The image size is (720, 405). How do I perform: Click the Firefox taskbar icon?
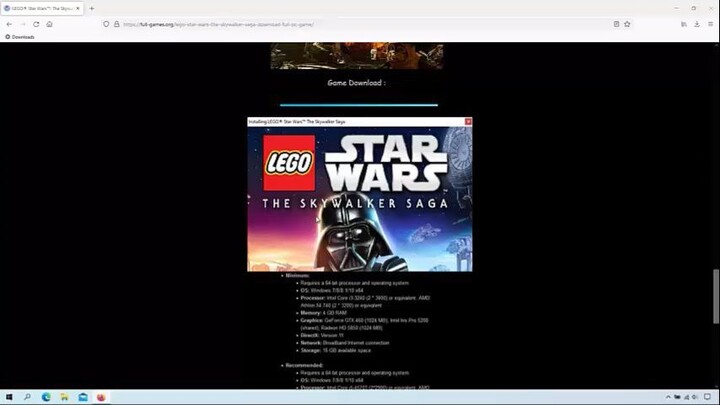(101, 397)
